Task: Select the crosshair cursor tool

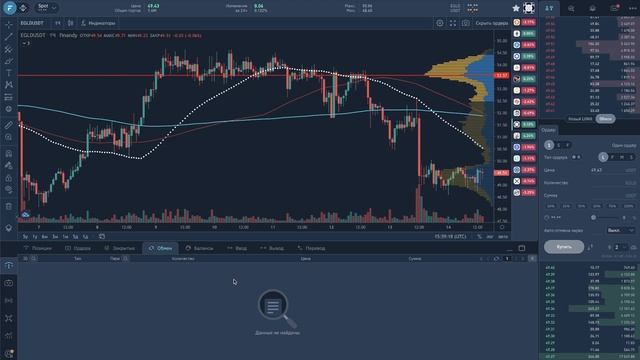Action: tap(9, 25)
